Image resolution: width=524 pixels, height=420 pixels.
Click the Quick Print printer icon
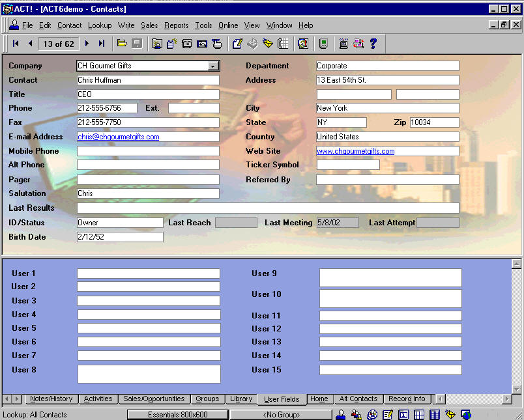[x=253, y=44]
